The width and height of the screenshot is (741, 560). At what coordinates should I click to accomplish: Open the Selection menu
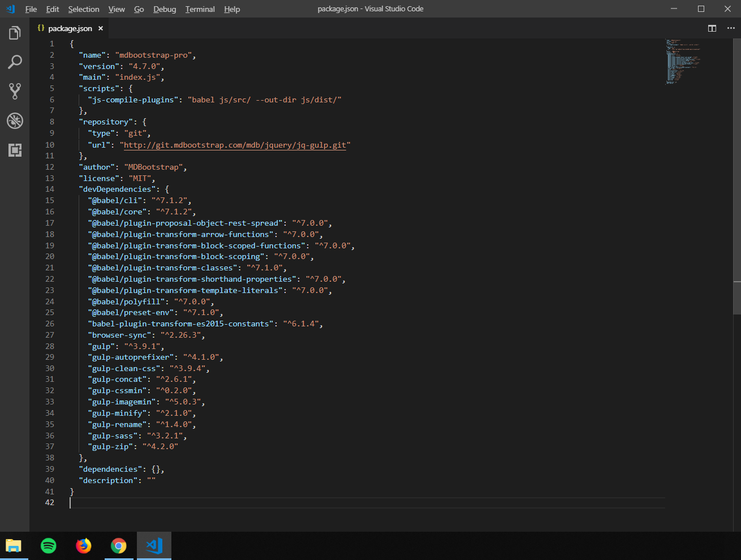pyautogui.click(x=84, y=9)
